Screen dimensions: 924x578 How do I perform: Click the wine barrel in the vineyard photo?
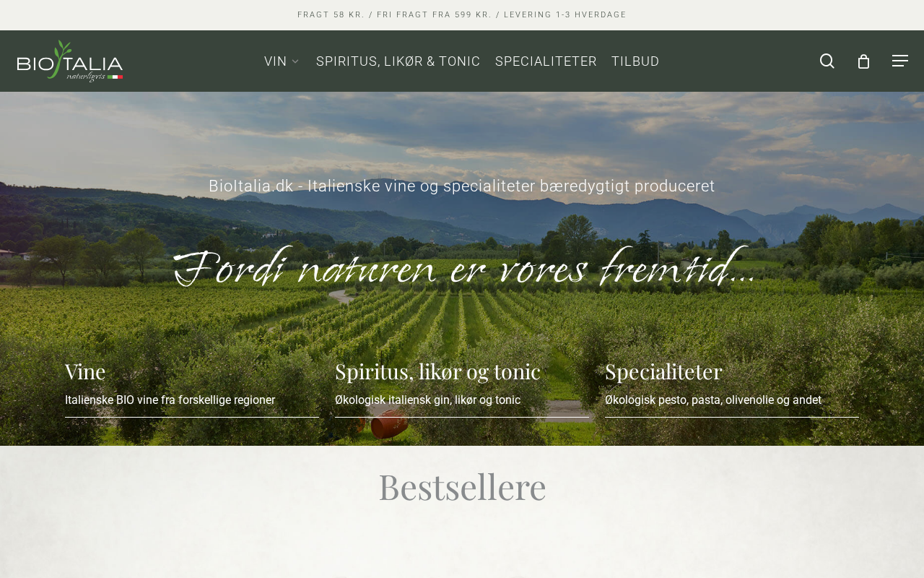click(x=389, y=423)
